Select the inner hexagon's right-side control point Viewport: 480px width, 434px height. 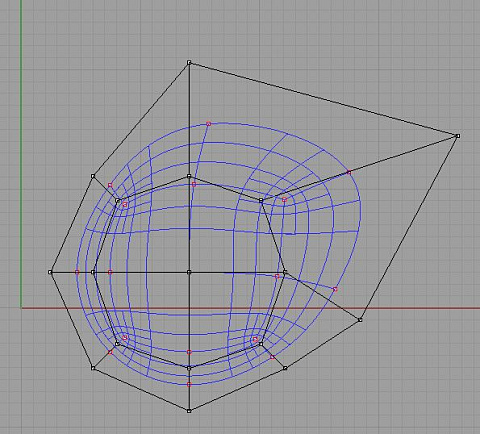(x=285, y=272)
